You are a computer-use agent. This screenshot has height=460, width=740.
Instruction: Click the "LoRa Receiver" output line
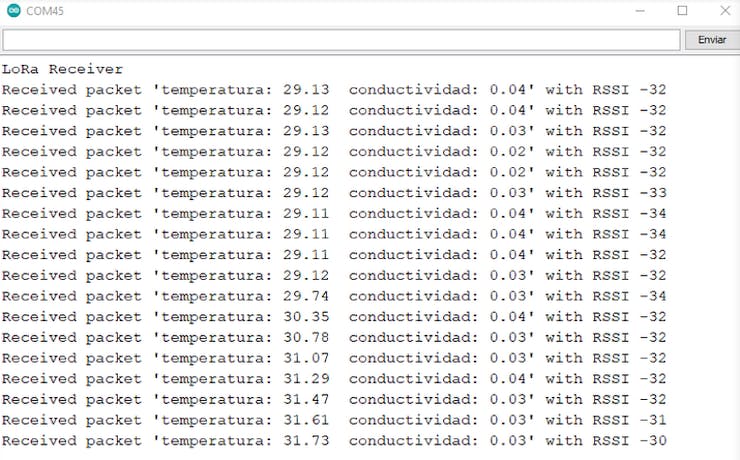pyautogui.click(x=62, y=69)
